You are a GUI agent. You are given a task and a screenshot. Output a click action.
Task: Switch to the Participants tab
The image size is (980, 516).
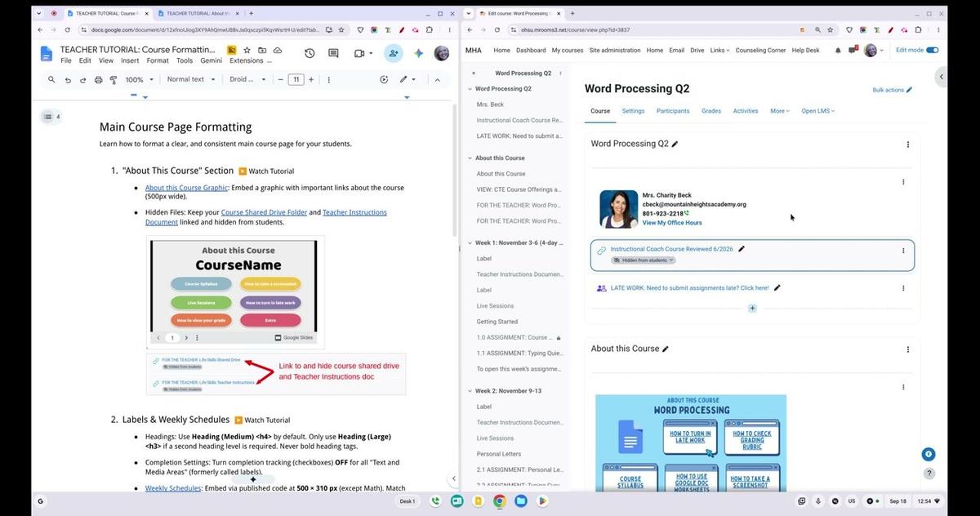(x=673, y=111)
